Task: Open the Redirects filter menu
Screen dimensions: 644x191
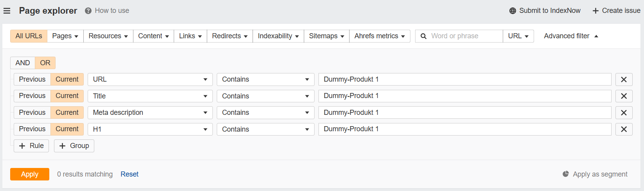Action: [x=230, y=36]
